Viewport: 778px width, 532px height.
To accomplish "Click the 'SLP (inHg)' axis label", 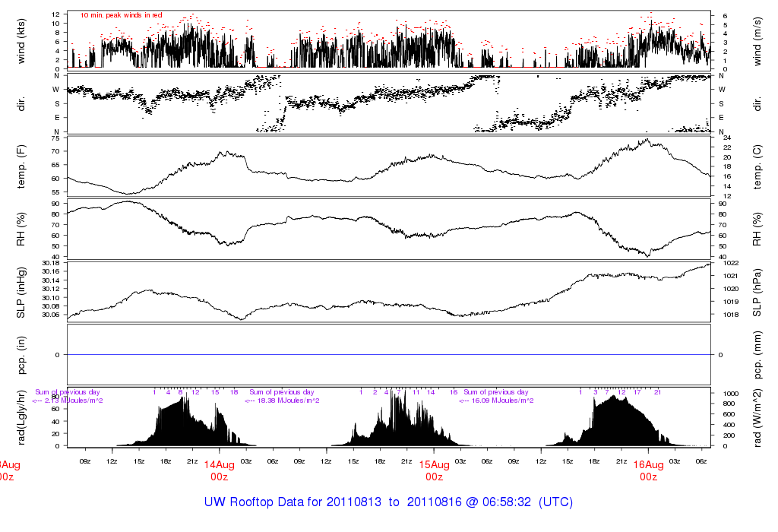I will click(21, 292).
